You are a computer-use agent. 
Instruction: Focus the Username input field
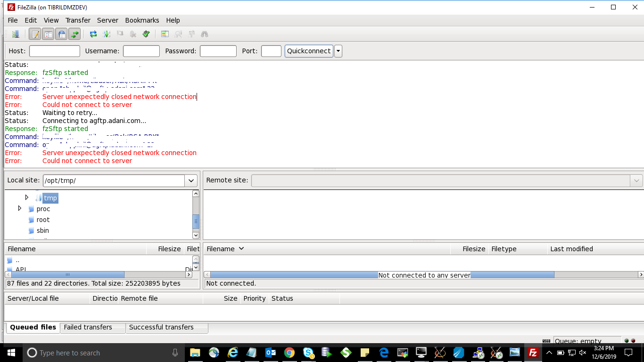coord(141,51)
